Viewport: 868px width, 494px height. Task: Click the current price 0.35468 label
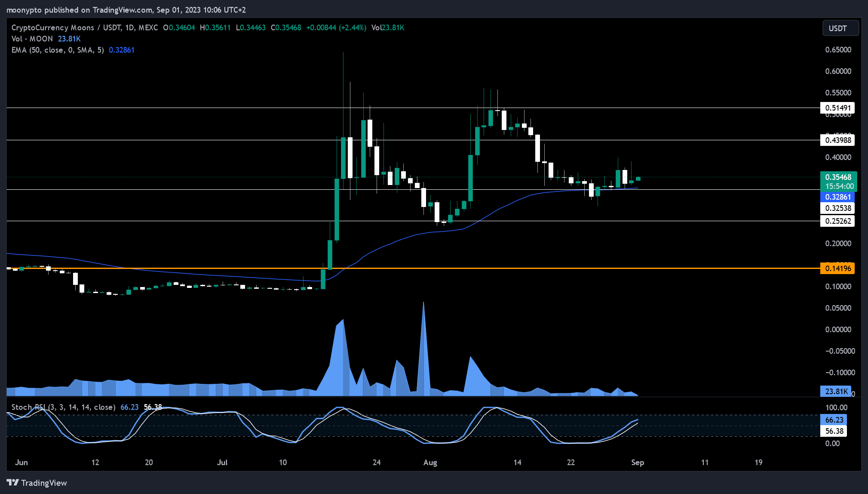click(x=838, y=177)
